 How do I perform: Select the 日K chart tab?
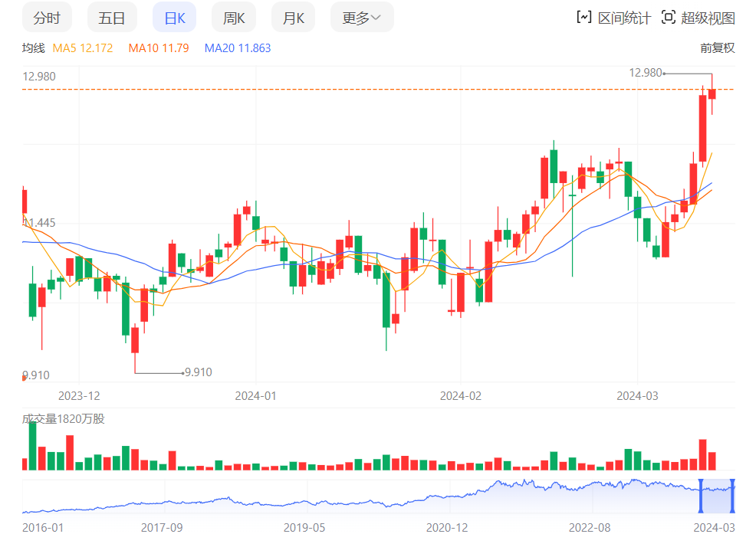tap(175, 18)
